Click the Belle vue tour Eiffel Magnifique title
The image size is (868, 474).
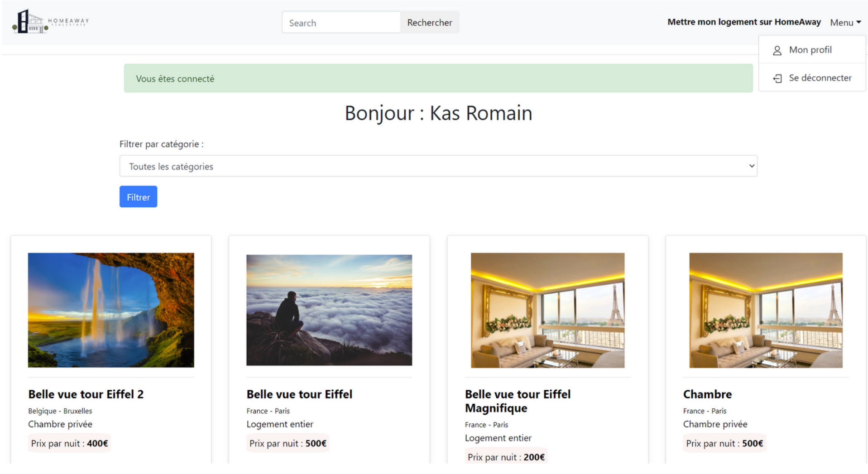[x=517, y=401]
